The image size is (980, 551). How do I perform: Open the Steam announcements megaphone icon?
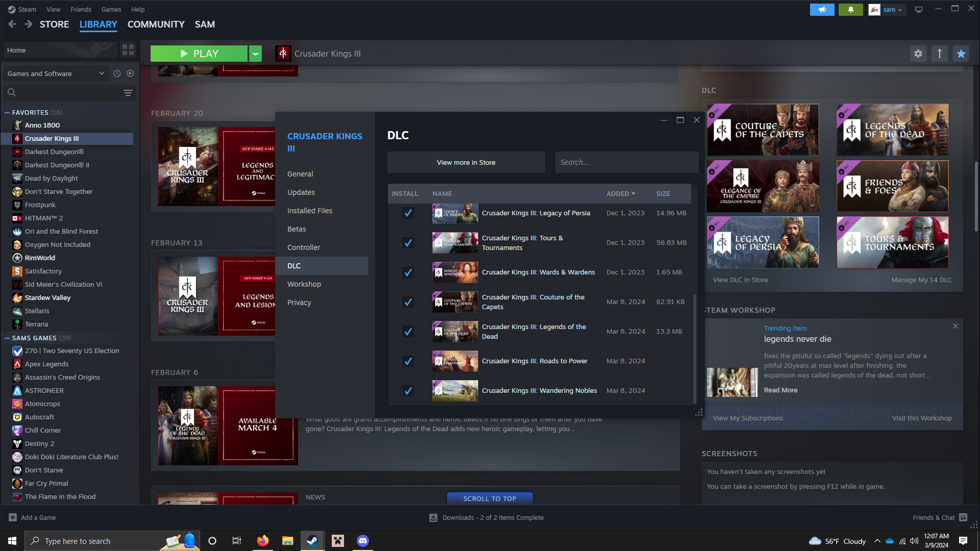822,10
